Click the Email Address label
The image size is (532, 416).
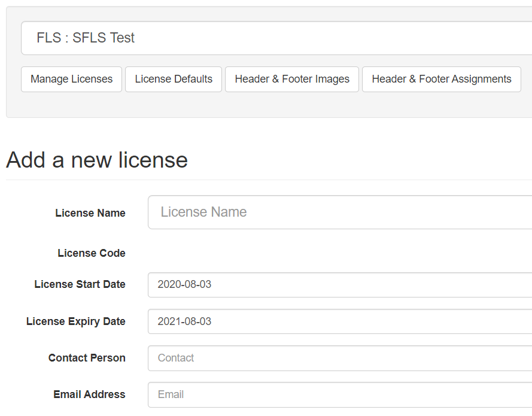[89, 394]
